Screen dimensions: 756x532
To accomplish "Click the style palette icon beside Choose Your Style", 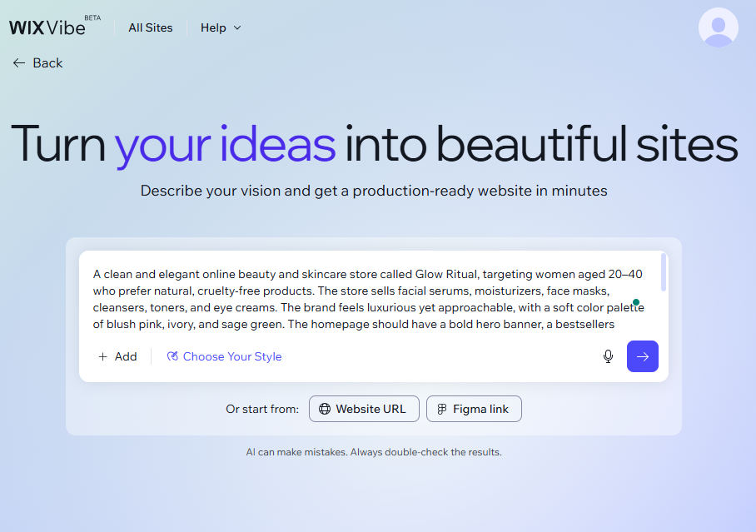I will pos(172,356).
